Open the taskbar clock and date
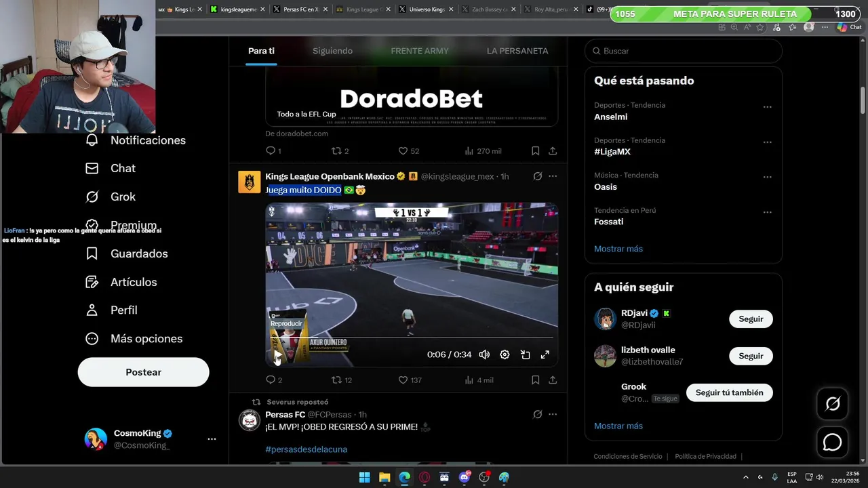Viewport: 868px width, 488px height. click(x=844, y=477)
